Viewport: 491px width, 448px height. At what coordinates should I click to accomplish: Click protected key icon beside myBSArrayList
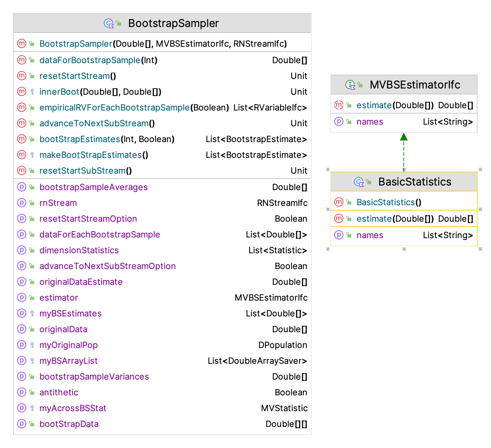coord(32,361)
